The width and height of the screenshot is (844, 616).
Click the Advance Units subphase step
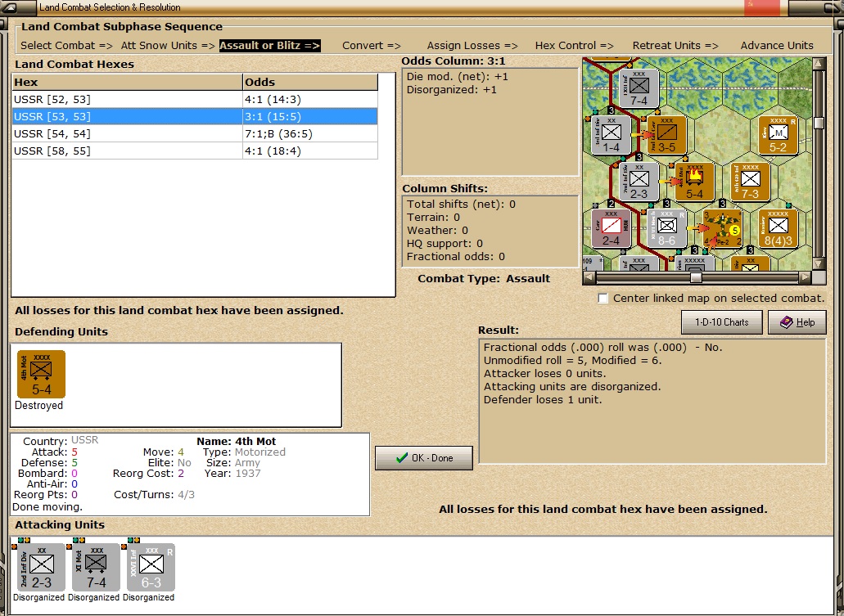point(777,46)
